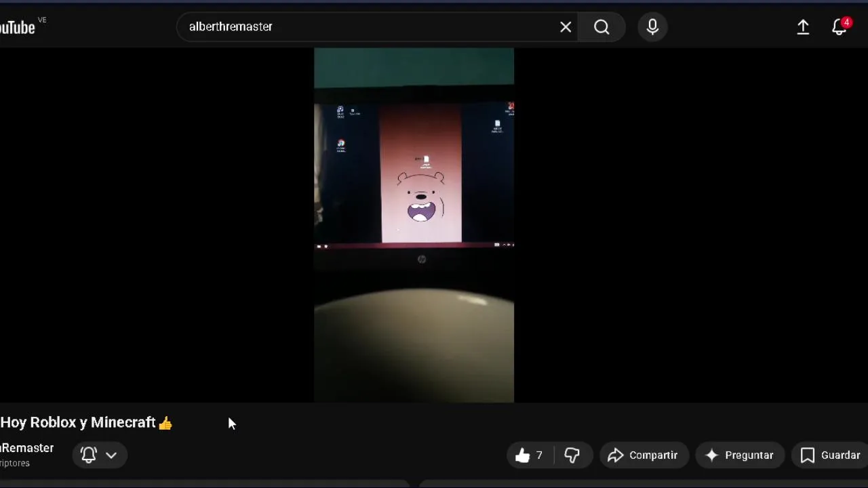Viewport: 868px width, 488px height.
Task: Toggle the channel subscription bell
Action: click(x=89, y=455)
